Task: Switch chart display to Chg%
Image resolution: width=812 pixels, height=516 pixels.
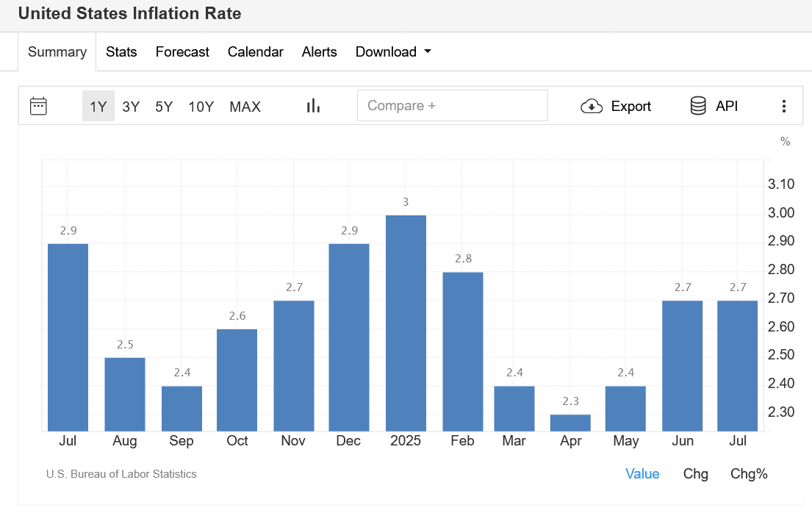Action: coord(749,473)
